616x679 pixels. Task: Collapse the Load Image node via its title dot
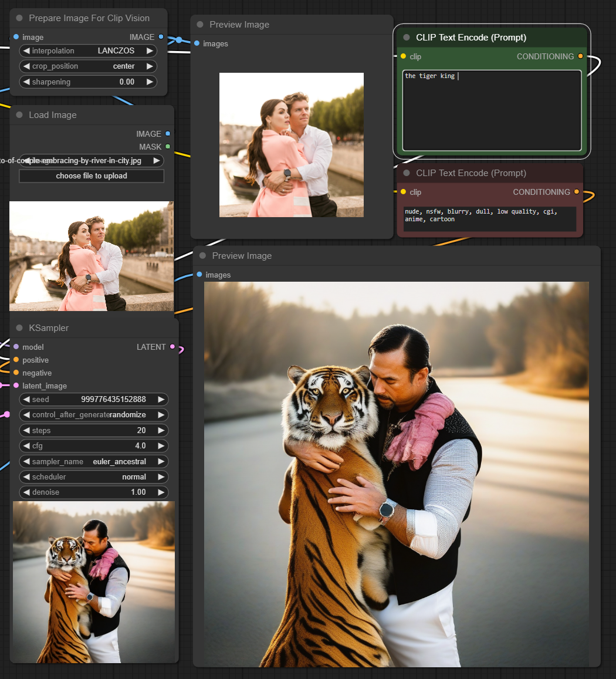19,115
